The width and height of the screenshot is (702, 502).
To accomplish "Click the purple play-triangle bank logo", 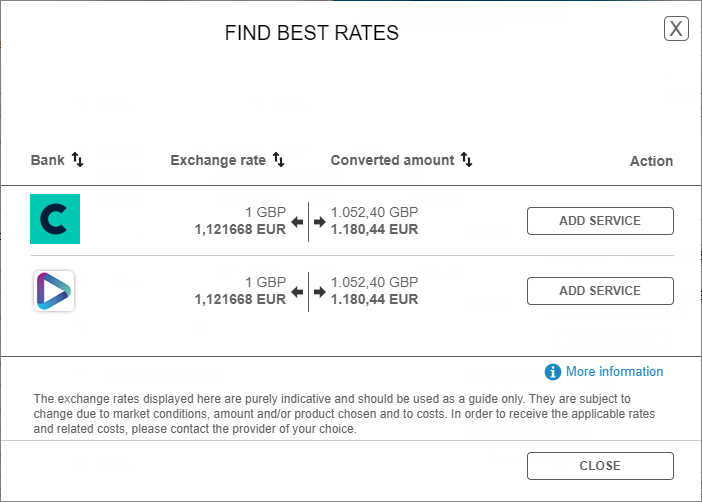I will [54, 291].
